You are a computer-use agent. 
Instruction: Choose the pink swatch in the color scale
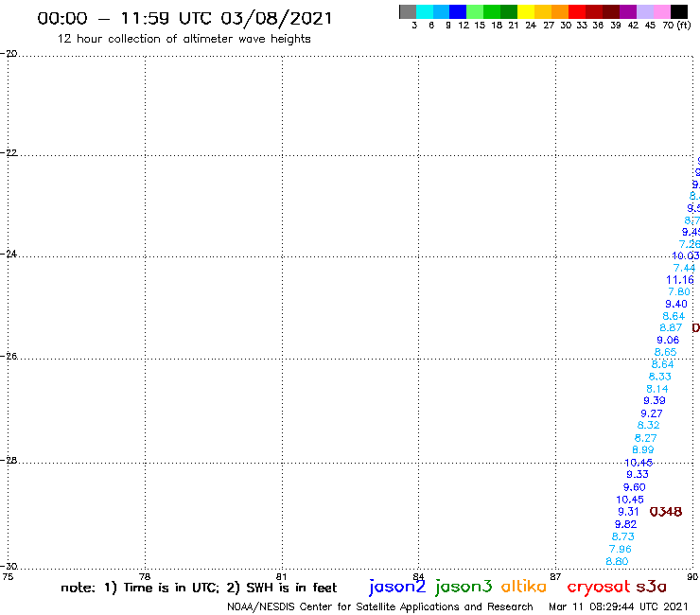point(661,11)
